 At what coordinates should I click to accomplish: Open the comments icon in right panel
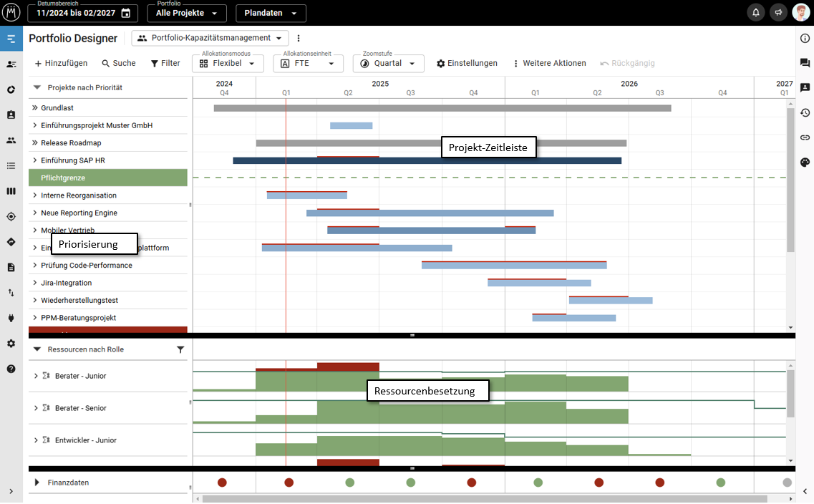pyautogui.click(x=805, y=63)
